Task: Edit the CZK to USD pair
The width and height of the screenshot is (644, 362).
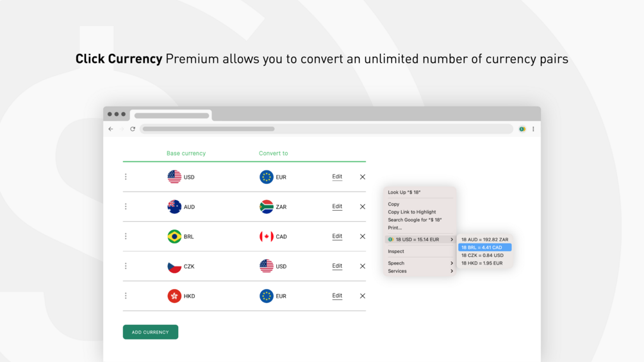Action: tap(337, 266)
